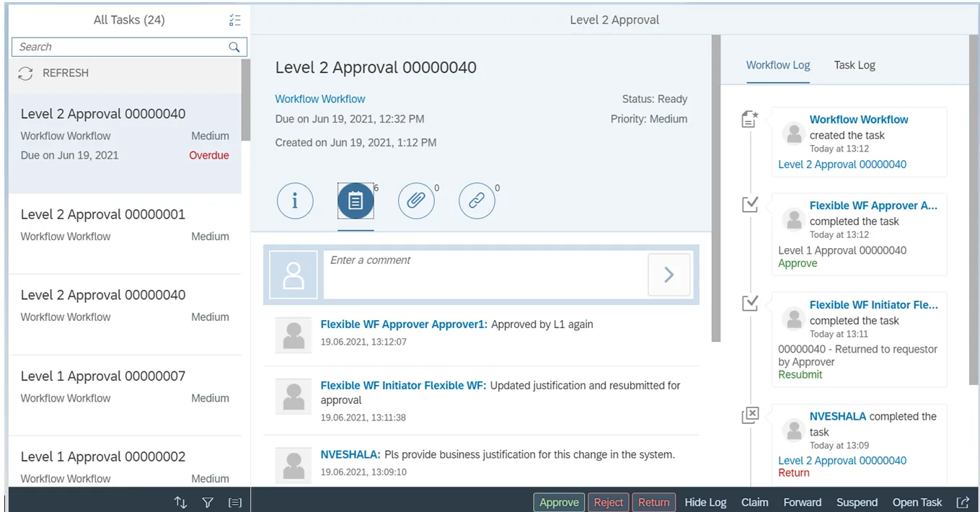
Task: Open the filter funnel icon
Action: (208, 503)
